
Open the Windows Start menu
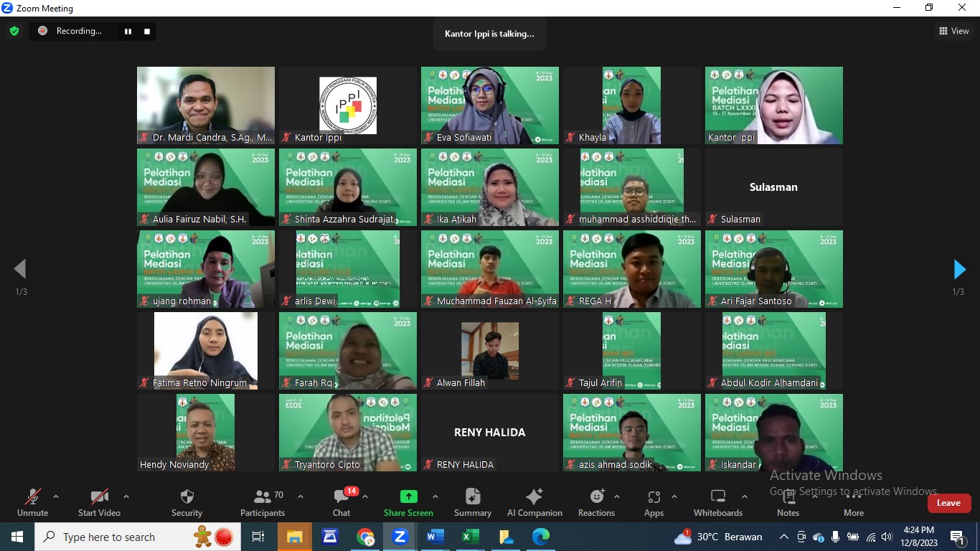[x=17, y=537]
